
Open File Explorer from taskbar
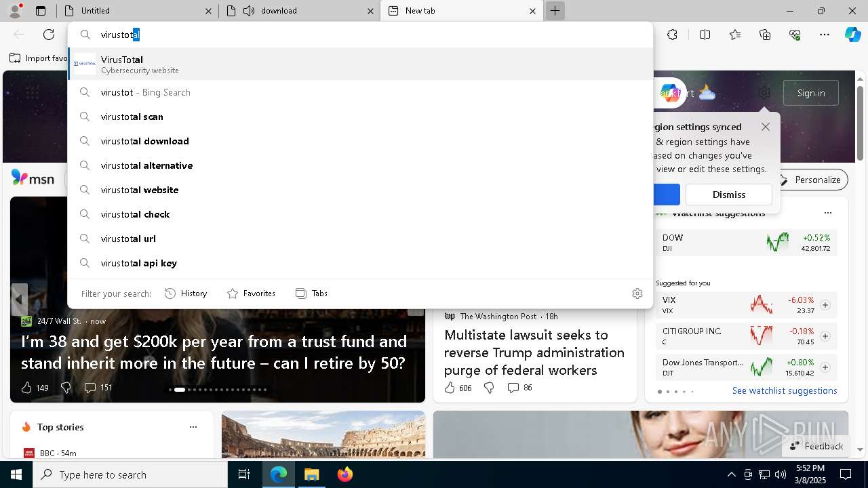pos(311,474)
